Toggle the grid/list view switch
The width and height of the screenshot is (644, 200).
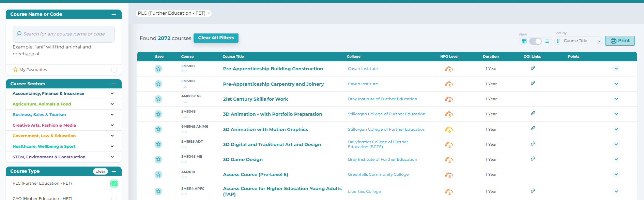click(x=535, y=41)
